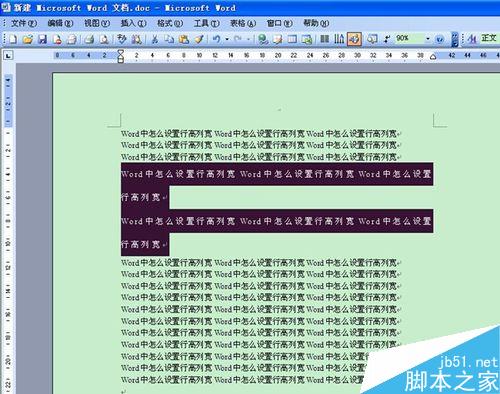The image size is (500, 394).
Task: Open the 窗口 menu
Action: [280, 23]
